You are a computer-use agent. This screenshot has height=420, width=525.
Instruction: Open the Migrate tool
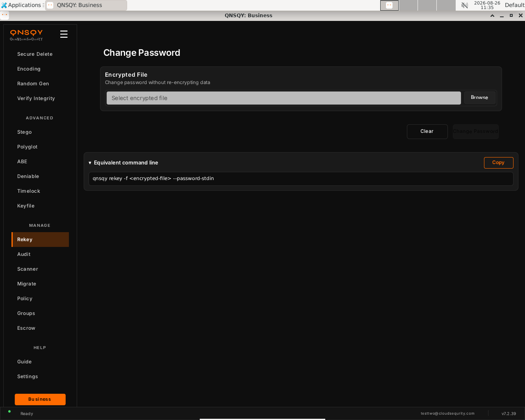[40, 284]
